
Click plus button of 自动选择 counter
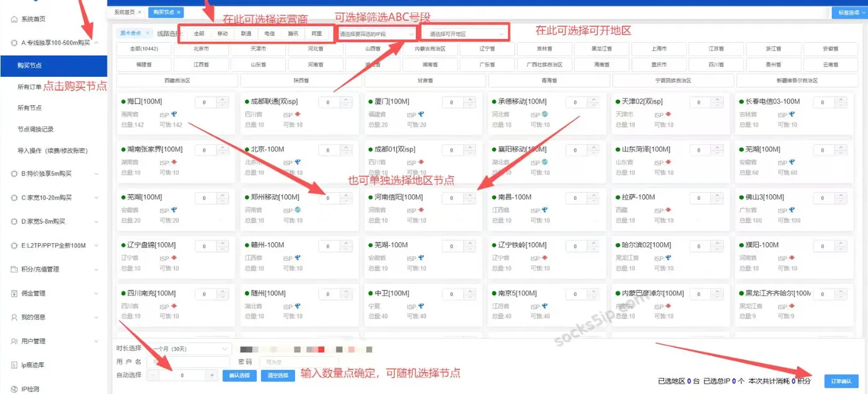point(211,375)
